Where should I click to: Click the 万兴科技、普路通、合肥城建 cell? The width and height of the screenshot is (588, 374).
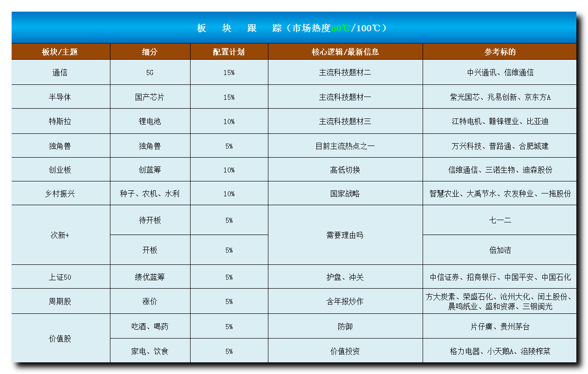[499, 146]
